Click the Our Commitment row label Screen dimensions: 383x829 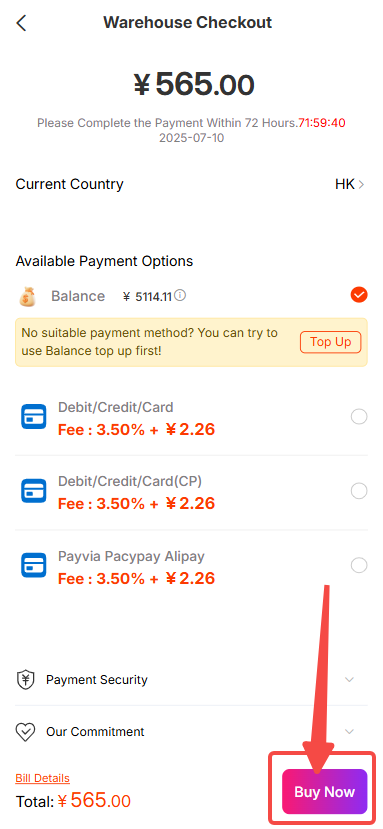click(x=95, y=732)
